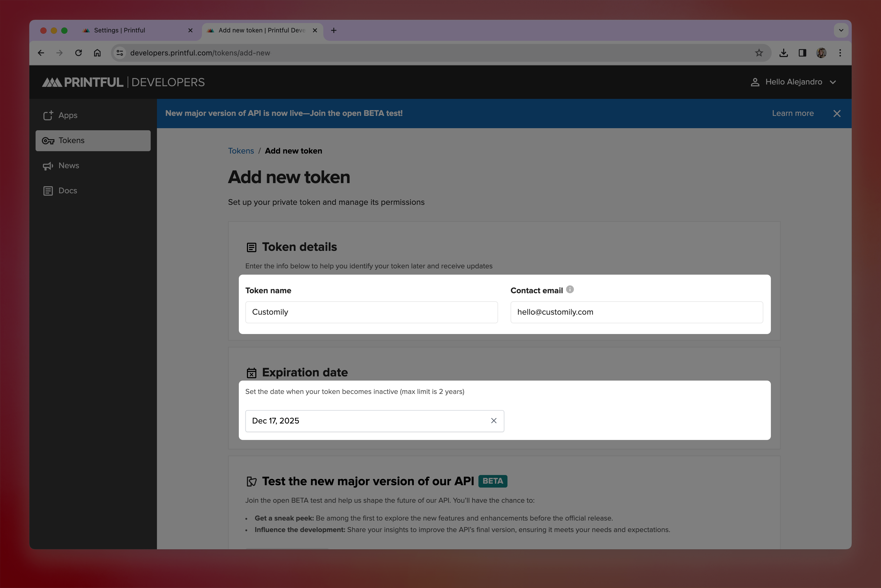881x588 pixels.
Task: Open the Apps sidebar section
Action: (67, 116)
